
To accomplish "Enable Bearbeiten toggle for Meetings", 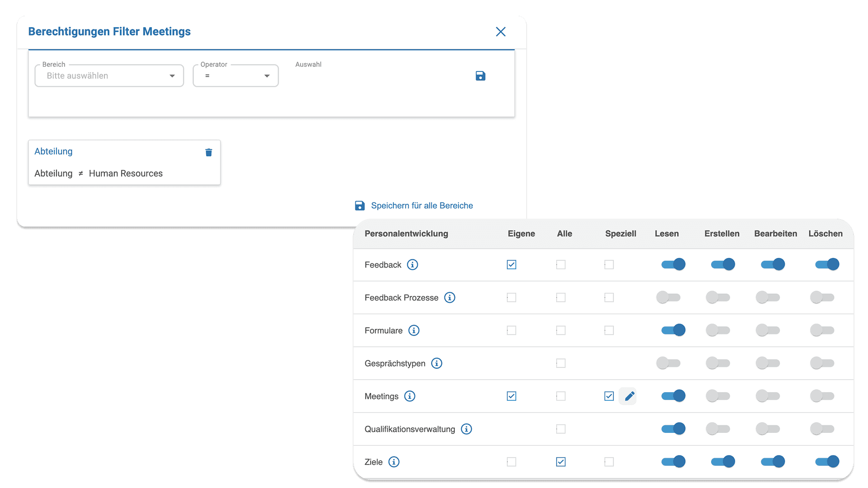I will click(x=768, y=396).
